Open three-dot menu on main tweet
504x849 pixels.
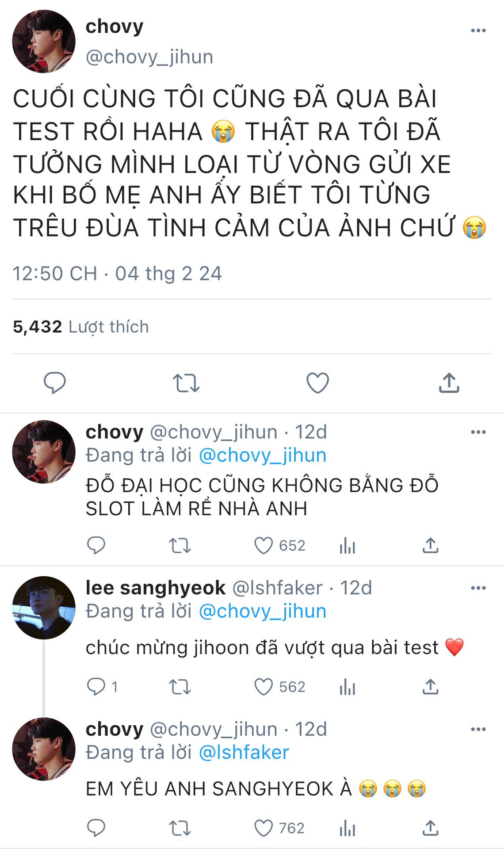point(478,31)
